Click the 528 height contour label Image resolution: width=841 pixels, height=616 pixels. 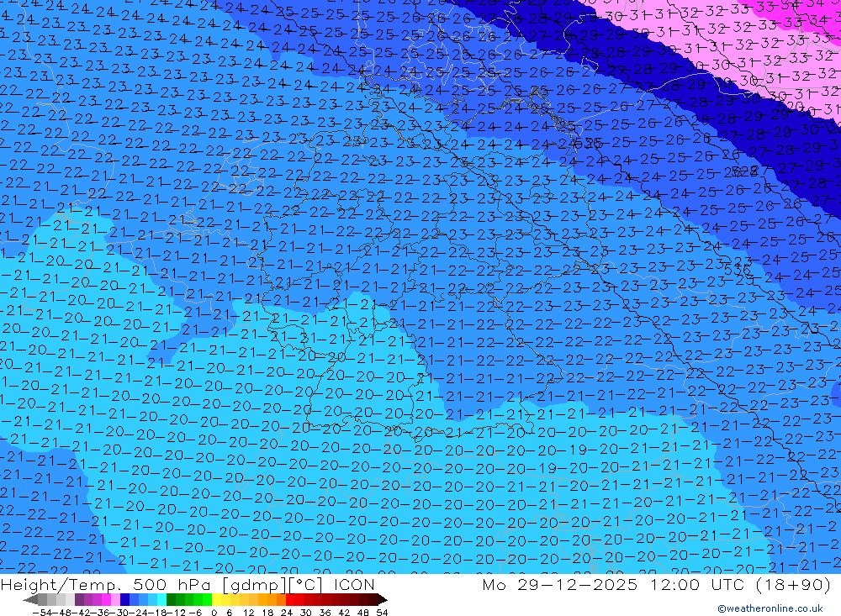click(744, 171)
